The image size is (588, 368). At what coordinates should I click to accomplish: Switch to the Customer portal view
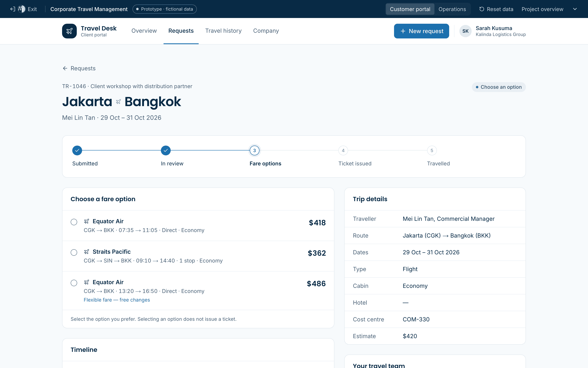[410, 9]
